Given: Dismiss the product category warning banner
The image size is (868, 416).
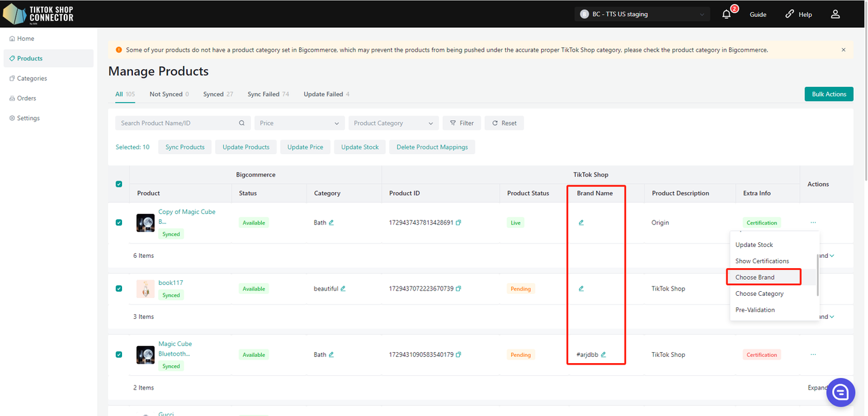Looking at the screenshot, I should coord(844,50).
